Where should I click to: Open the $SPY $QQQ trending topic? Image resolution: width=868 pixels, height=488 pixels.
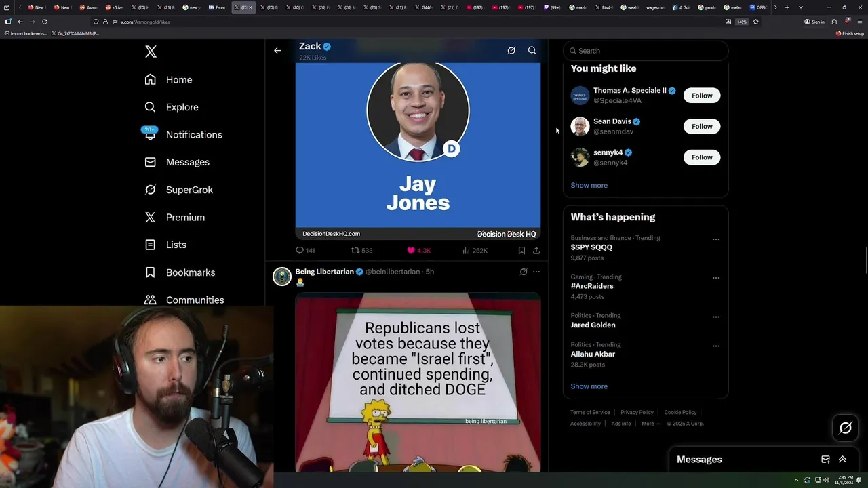(591, 247)
